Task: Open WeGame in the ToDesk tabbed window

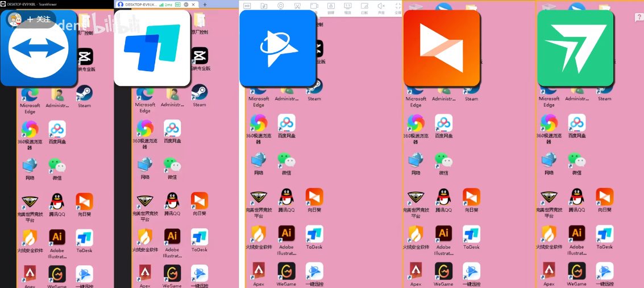Action: tap(172, 277)
